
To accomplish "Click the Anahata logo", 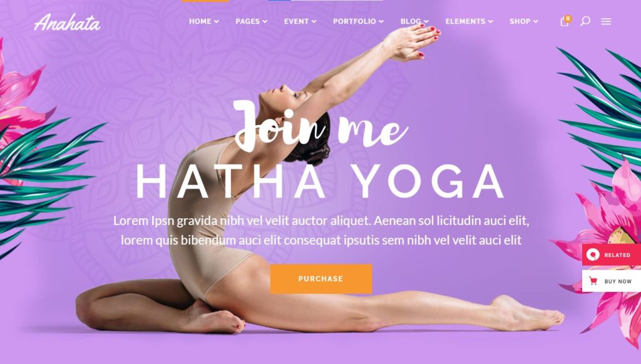I will pos(67,22).
